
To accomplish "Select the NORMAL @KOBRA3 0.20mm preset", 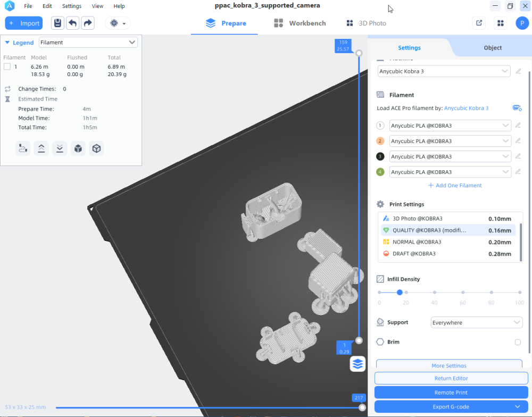I will 448,242.
